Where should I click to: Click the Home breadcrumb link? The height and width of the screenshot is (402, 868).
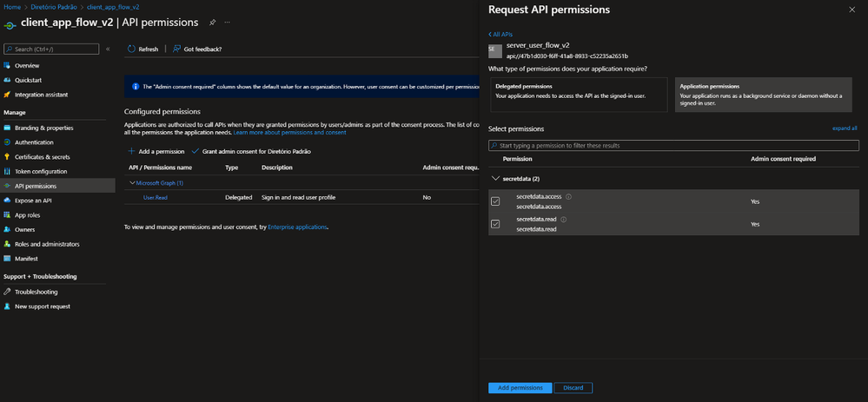[x=11, y=7]
